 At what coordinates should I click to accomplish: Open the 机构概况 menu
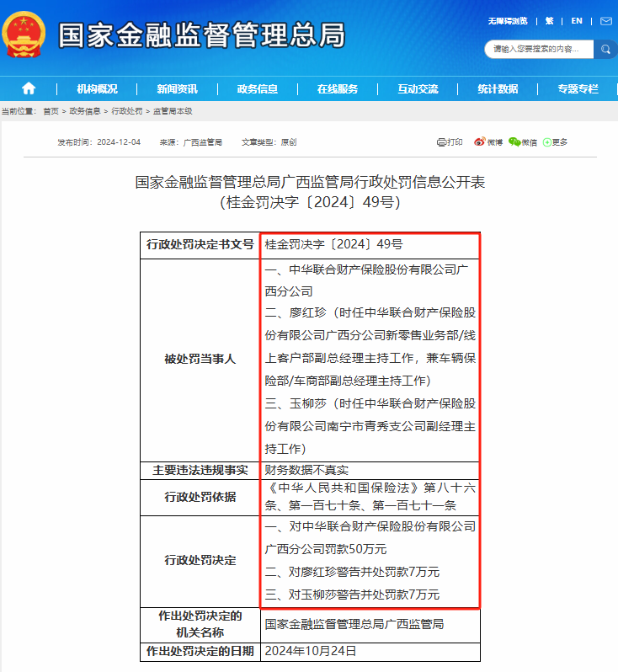click(x=97, y=89)
